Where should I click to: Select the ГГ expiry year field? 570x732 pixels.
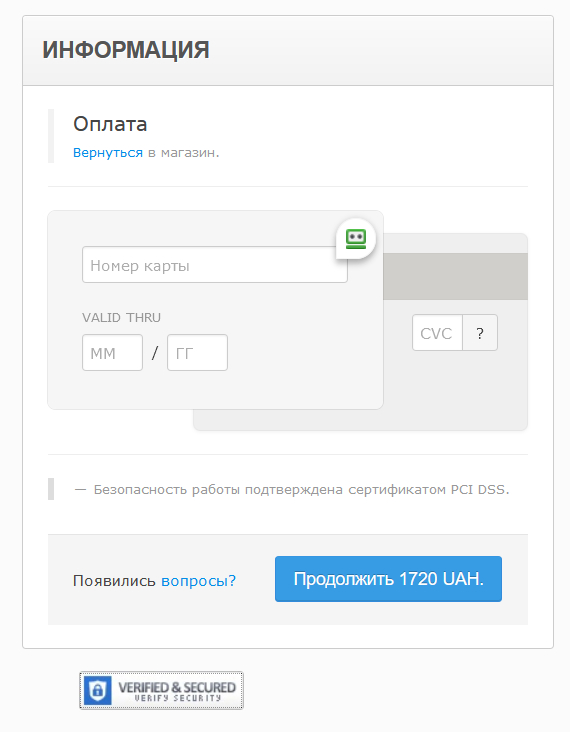coord(197,353)
